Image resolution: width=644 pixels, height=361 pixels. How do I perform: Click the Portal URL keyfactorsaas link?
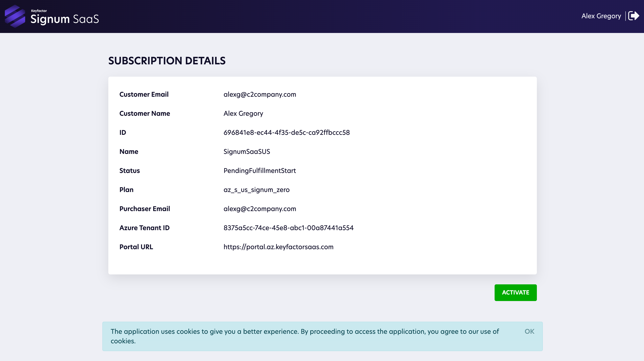pos(278,247)
